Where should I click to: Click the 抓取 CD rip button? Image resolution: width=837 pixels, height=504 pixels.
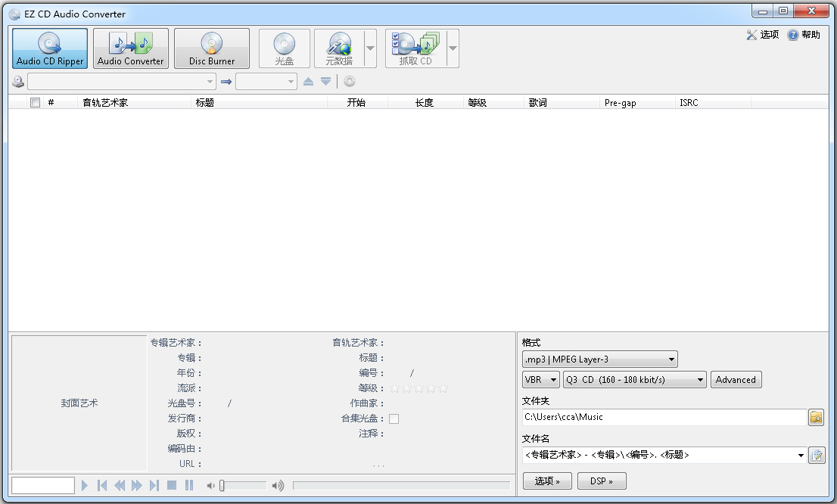pos(415,48)
